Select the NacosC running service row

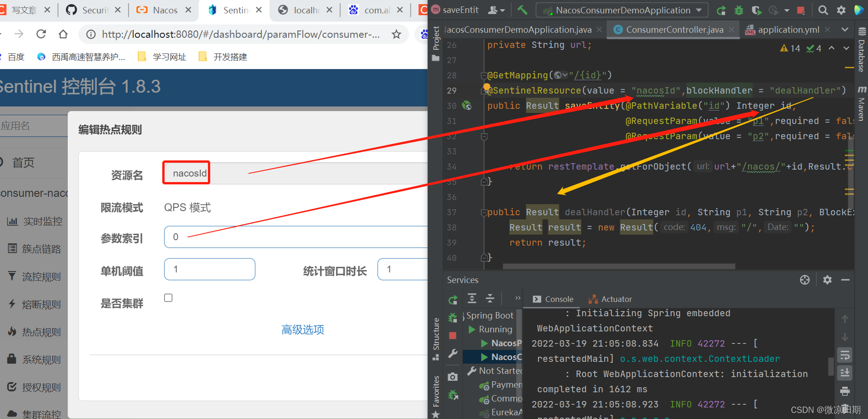pos(492,357)
